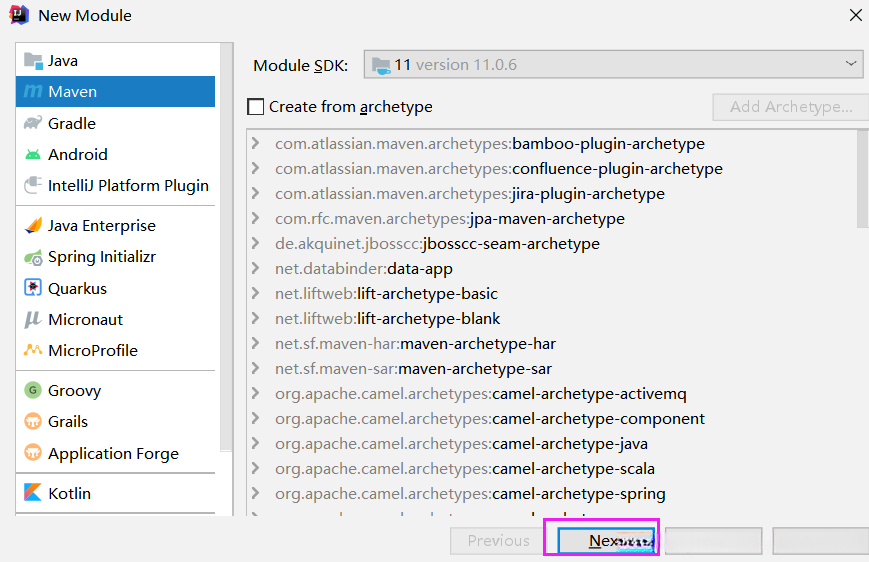The height and width of the screenshot is (562, 869).
Task: Click the Application Forge icon
Action: [x=33, y=453]
